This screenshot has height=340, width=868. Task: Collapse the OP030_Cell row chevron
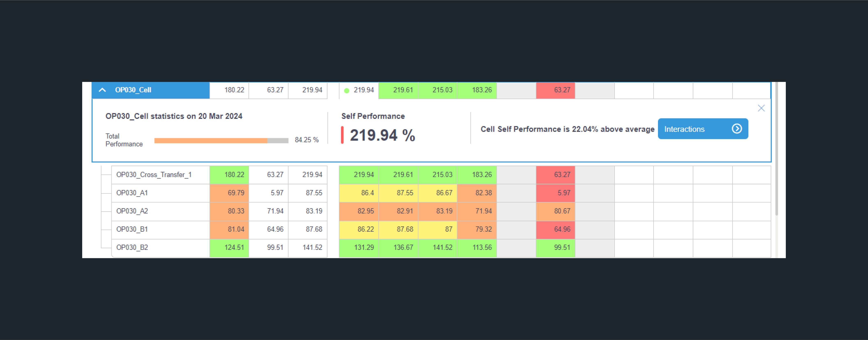click(102, 90)
